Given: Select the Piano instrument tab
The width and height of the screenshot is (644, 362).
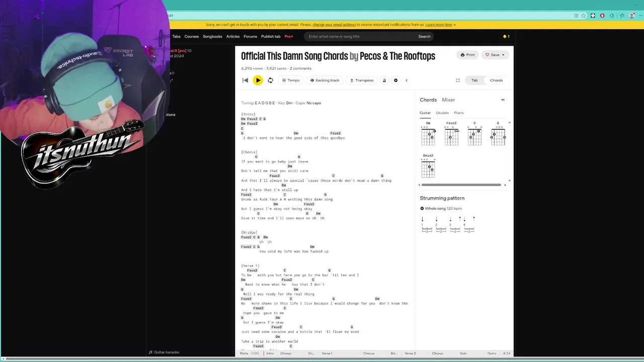Looking at the screenshot, I should (x=459, y=113).
